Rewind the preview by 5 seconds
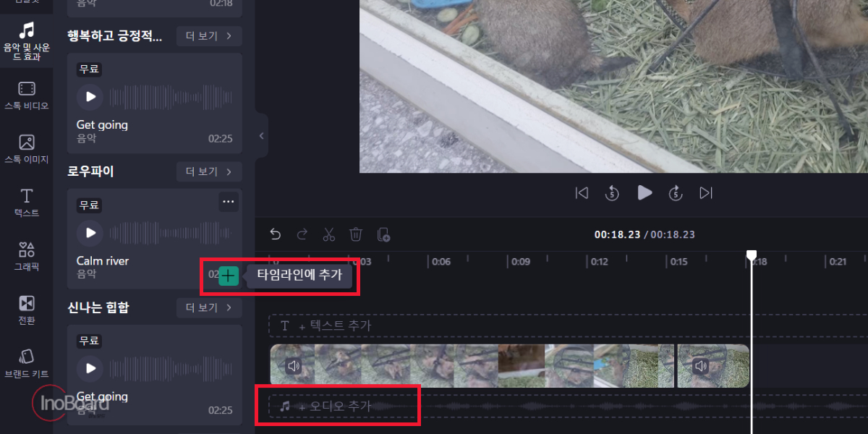The width and height of the screenshot is (868, 434). click(612, 192)
